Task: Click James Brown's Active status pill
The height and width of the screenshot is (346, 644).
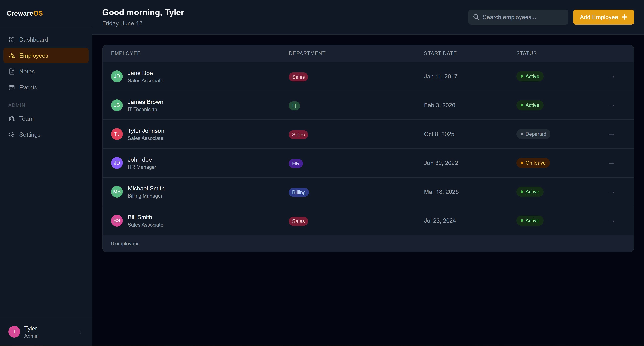Action: point(530,105)
